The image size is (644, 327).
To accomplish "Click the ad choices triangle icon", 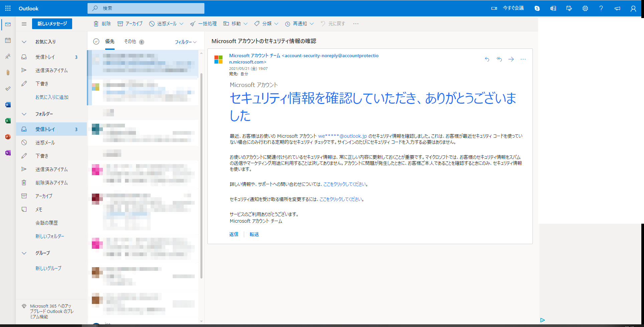I will pyautogui.click(x=542, y=320).
